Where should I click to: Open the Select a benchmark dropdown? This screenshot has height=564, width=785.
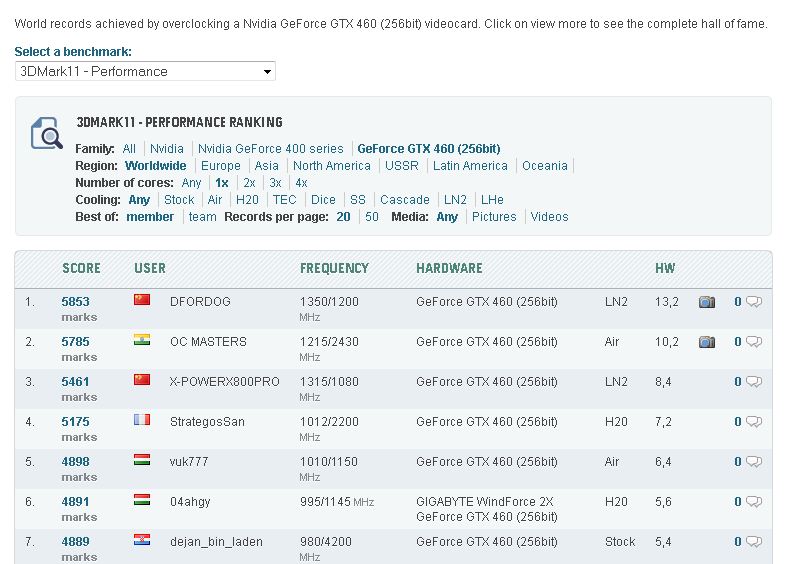click(x=145, y=72)
